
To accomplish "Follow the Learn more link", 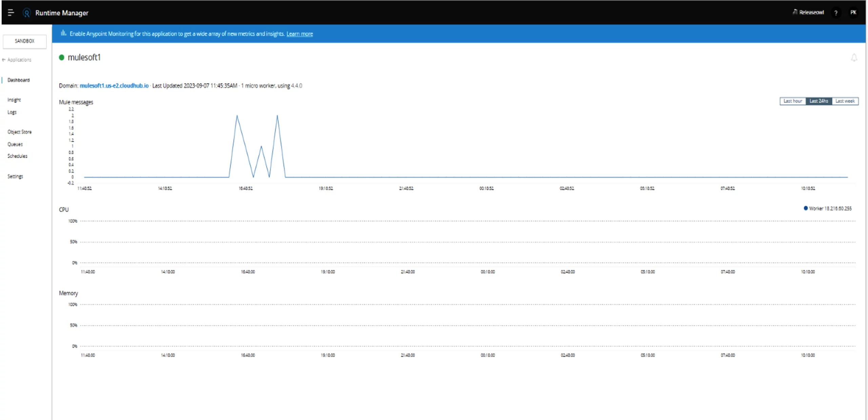I will (x=300, y=34).
